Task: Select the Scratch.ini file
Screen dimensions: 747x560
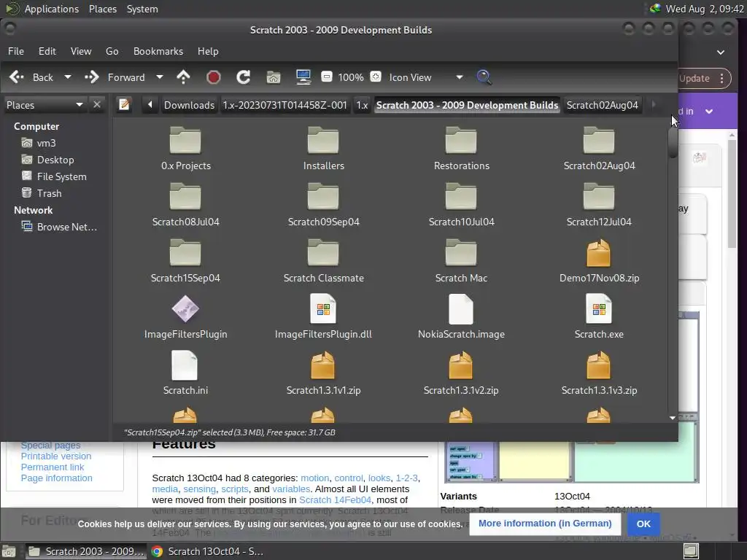Action: 186,373
